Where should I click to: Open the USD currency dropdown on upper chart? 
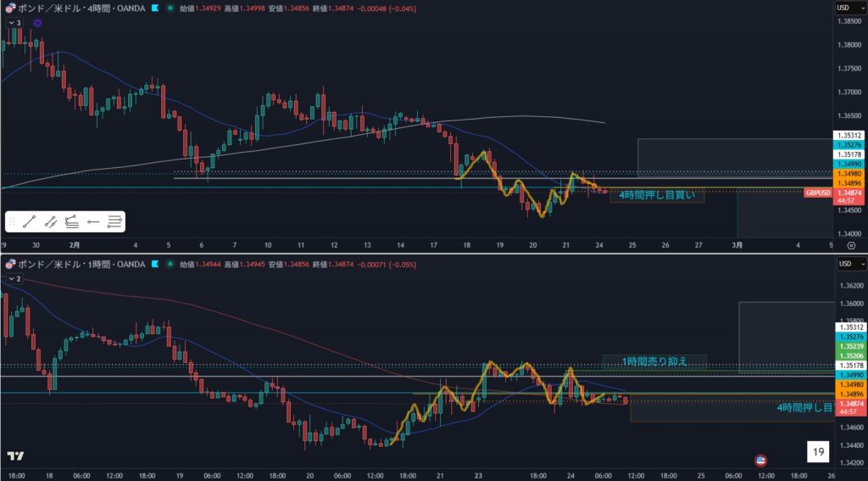coord(843,8)
